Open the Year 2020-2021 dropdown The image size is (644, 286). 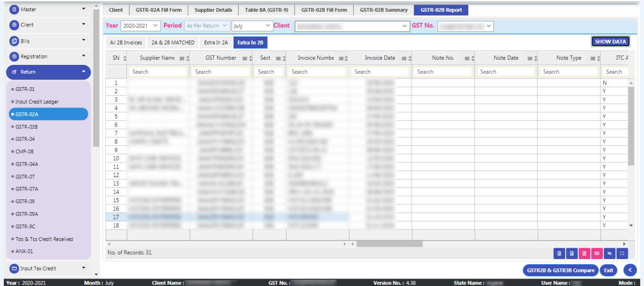pyautogui.click(x=141, y=26)
